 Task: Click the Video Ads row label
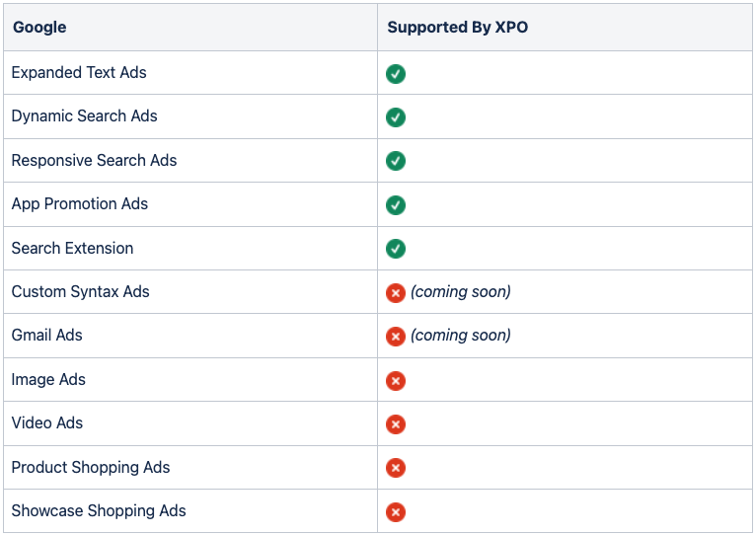(47, 423)
